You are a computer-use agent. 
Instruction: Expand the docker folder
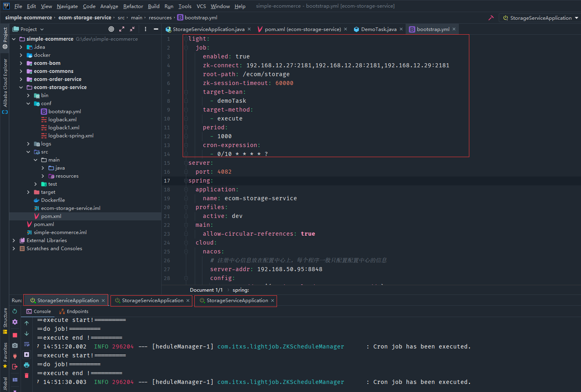21,55
